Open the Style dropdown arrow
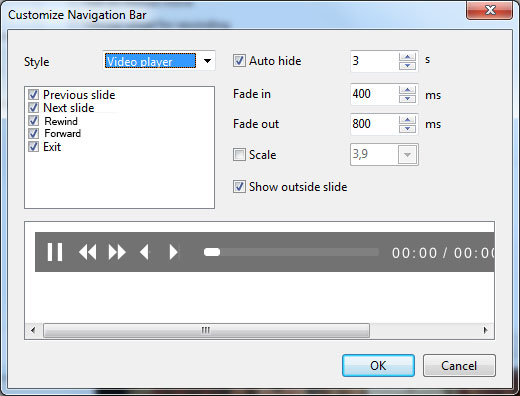 207,61
